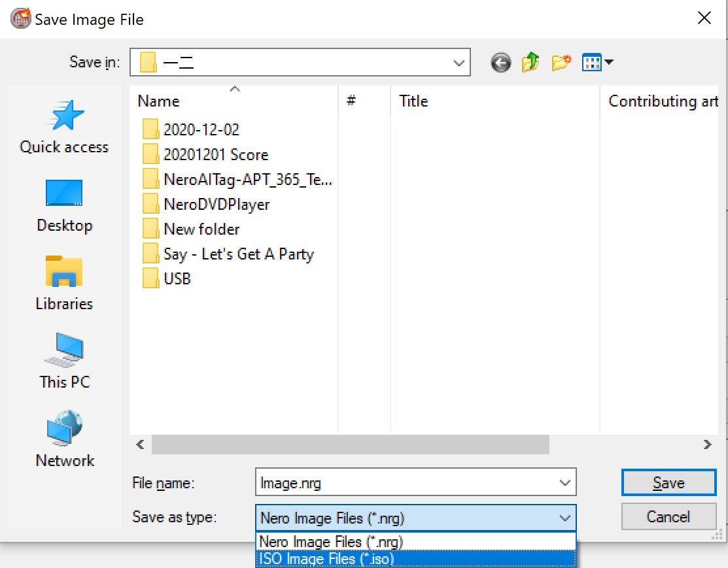Viewport: 728px width, 568px height.
Task: Select the USB folder icon
Action: (x=150, y=278)
